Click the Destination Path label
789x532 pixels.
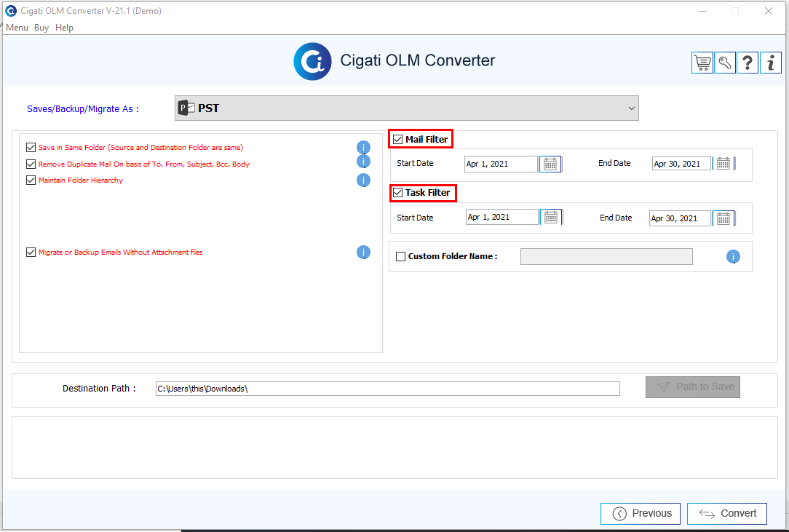pos(99,389)
